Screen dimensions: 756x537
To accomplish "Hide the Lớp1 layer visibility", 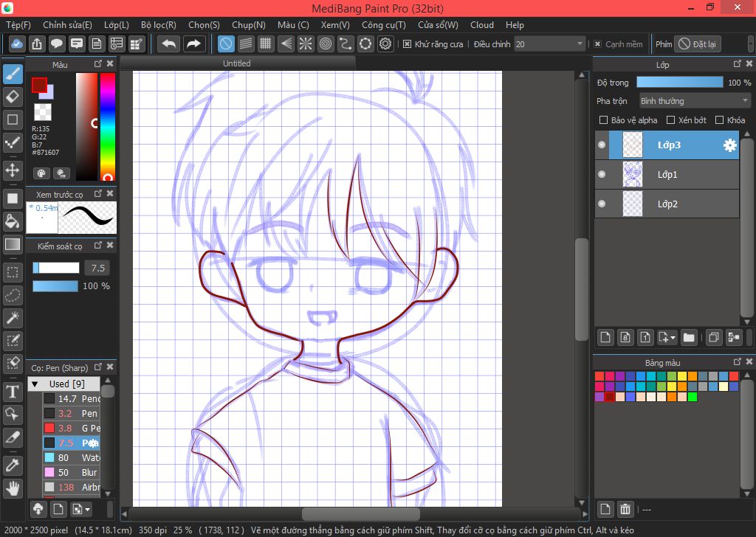I will tap(602, 174).
